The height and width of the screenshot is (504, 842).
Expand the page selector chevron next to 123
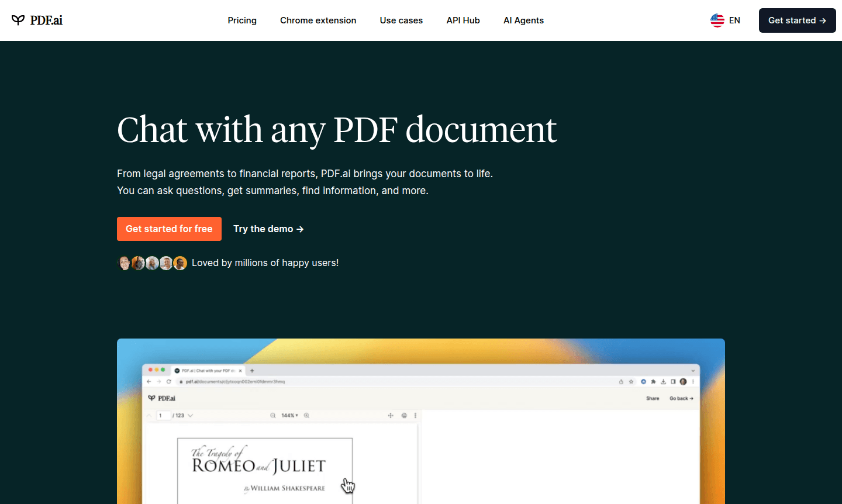point(190,415)
